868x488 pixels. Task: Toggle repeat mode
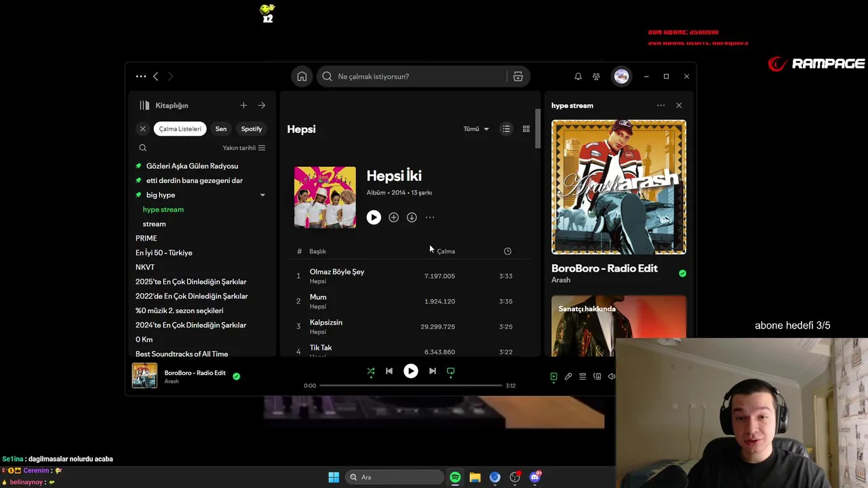tap(451, 371)
